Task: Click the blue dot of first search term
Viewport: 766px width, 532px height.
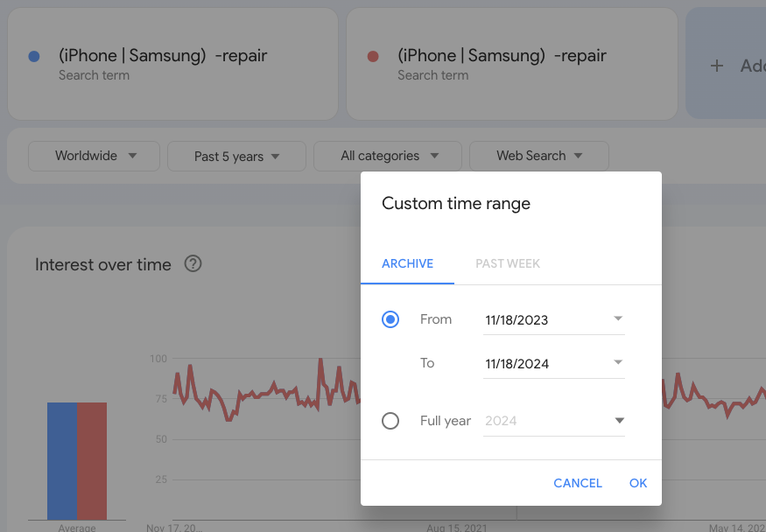Action: [34, 57]
